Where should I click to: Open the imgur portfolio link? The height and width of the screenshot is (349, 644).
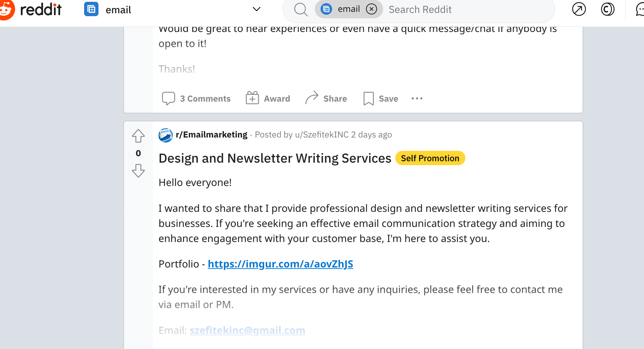(x=280, y=264)
